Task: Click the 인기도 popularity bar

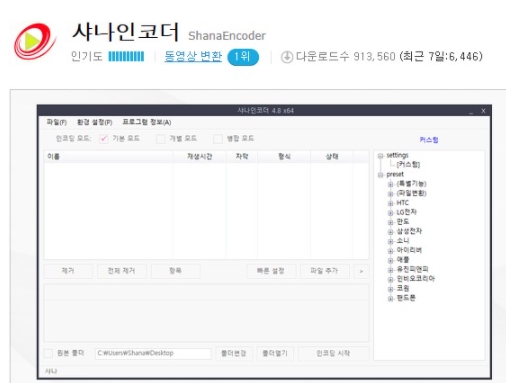Action: 126,56
